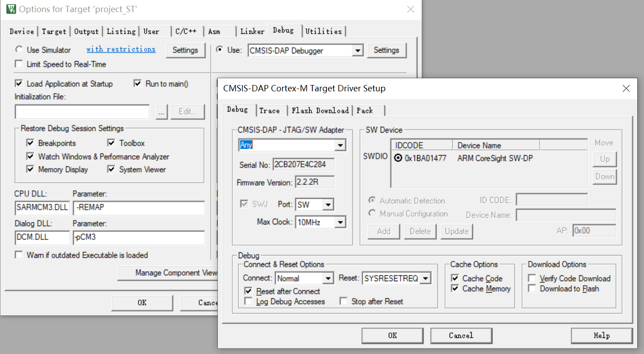The width and height of the screenshot is (644, 354).
Task: Toggle the Toolbox restore checkbox
Action: 112,143
